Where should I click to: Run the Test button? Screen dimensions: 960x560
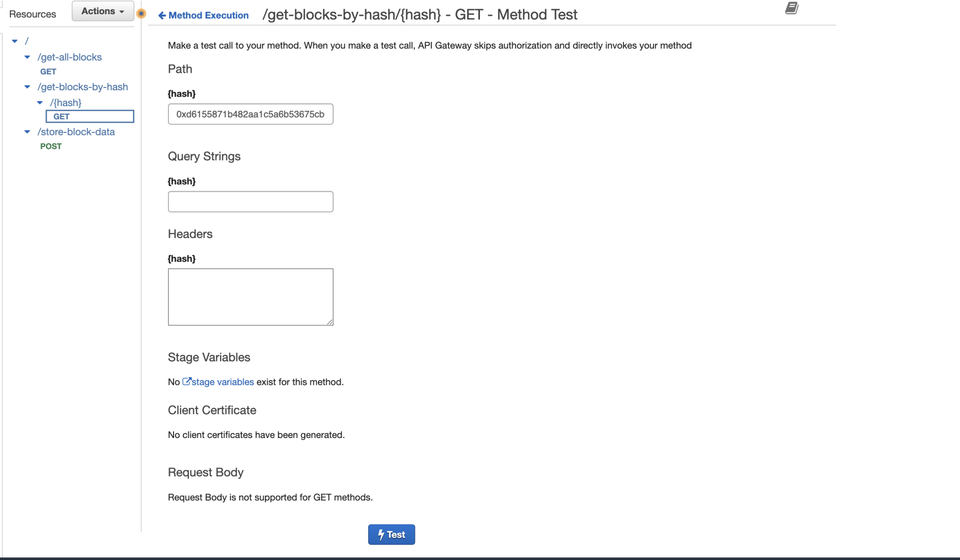click(391, 534)
